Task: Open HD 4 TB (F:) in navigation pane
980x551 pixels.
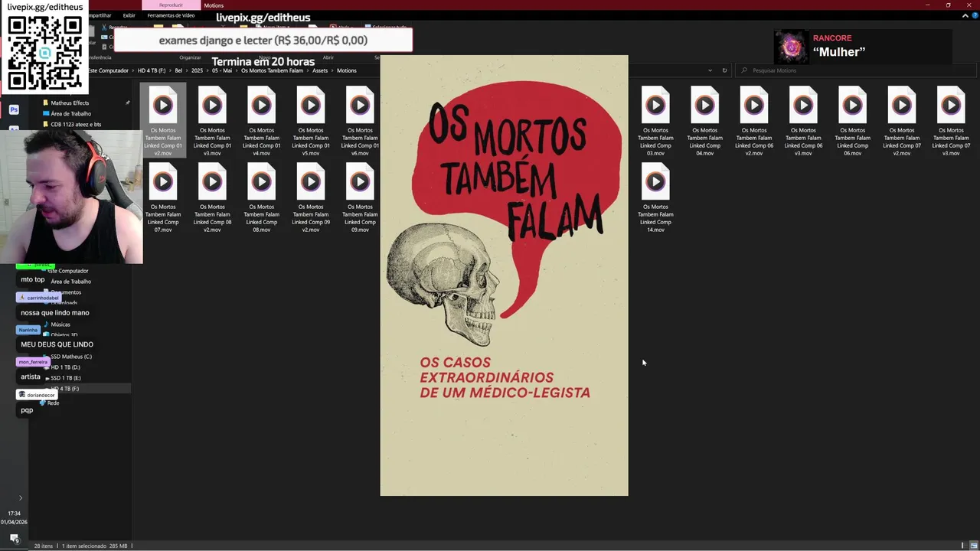Action: pyautogui.click(x=65, y=389)
